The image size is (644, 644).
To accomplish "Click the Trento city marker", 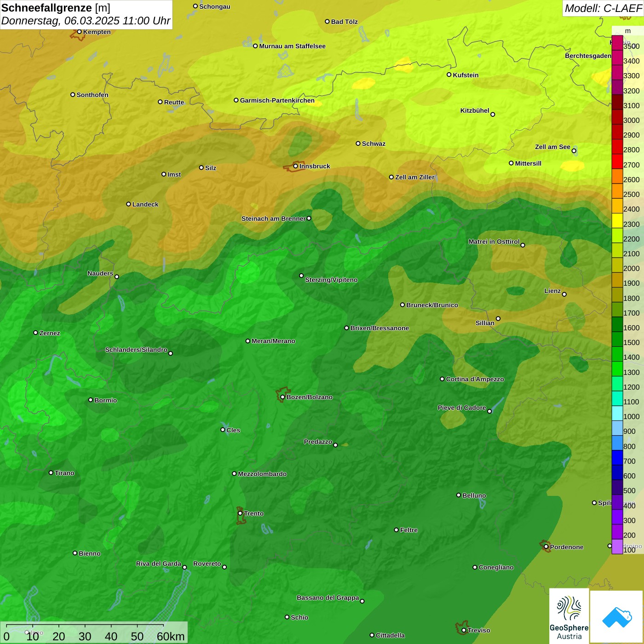I will coord(240,513).
